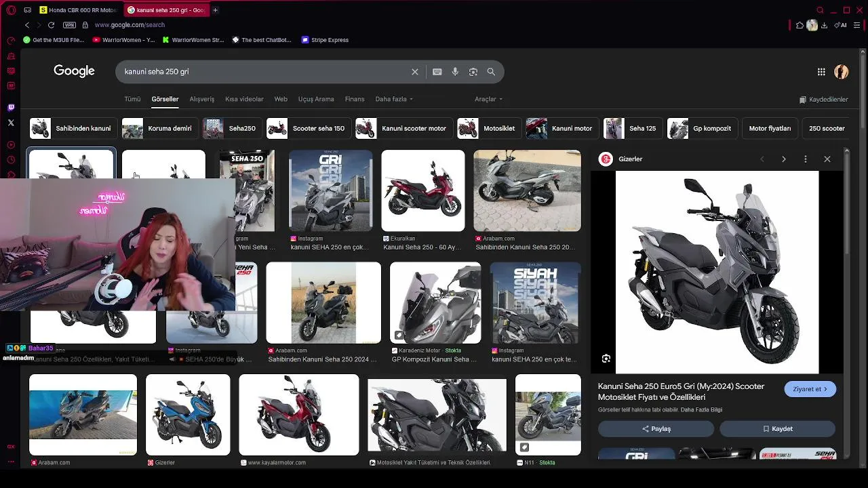Image resolution: width=868 pixels, height=488 pixels.
Task: Submit search with magnifier icon
Action: 491,72
